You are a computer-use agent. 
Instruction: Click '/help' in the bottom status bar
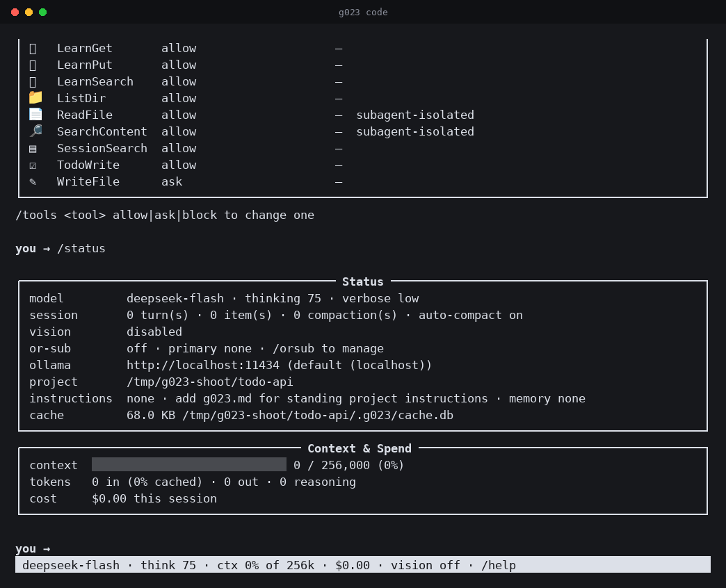498,565
